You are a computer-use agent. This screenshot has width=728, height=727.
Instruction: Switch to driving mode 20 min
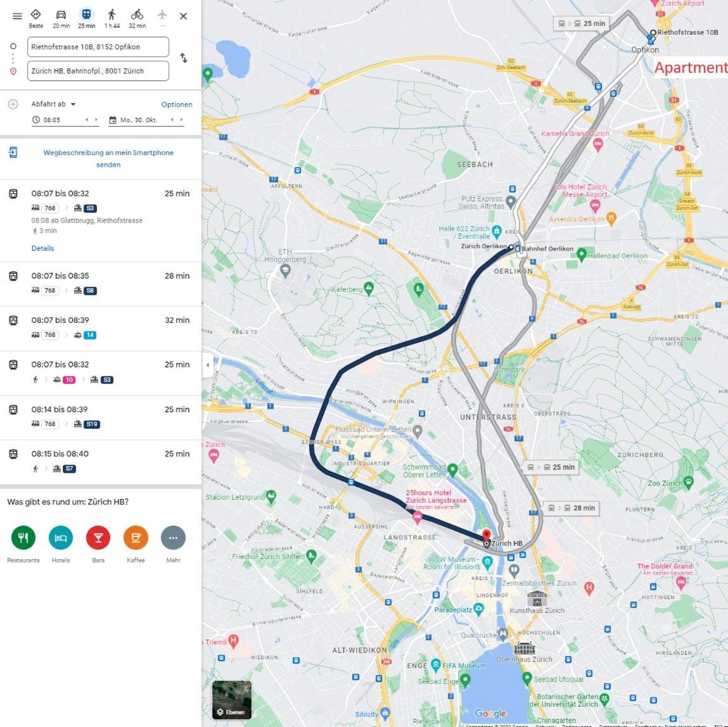tap(61, 19)
